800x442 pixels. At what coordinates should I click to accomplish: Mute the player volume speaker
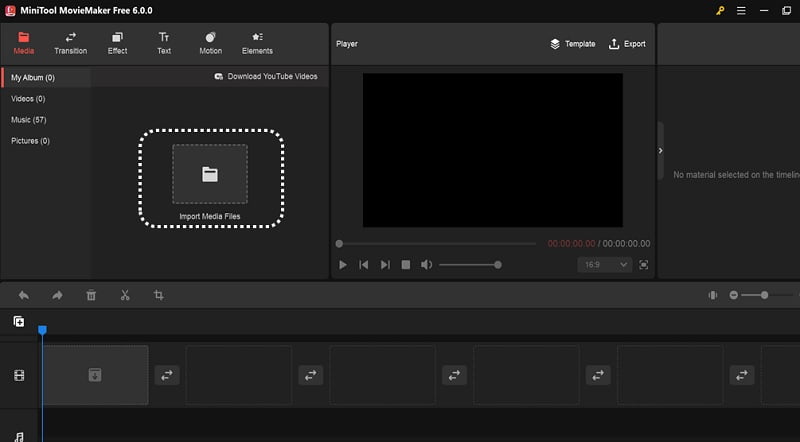point(427,265)
